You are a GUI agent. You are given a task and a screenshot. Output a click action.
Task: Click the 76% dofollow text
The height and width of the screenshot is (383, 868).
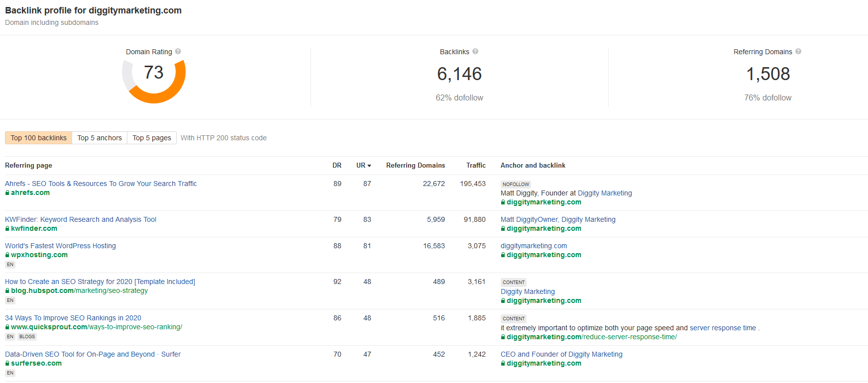coord(768,97)
